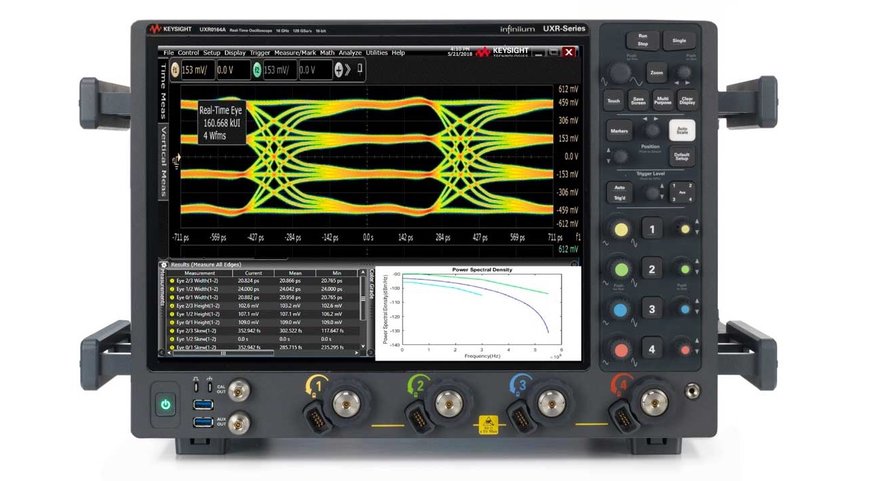
Task: Click the Power Spectral Density plot
Action: (478, 313)
